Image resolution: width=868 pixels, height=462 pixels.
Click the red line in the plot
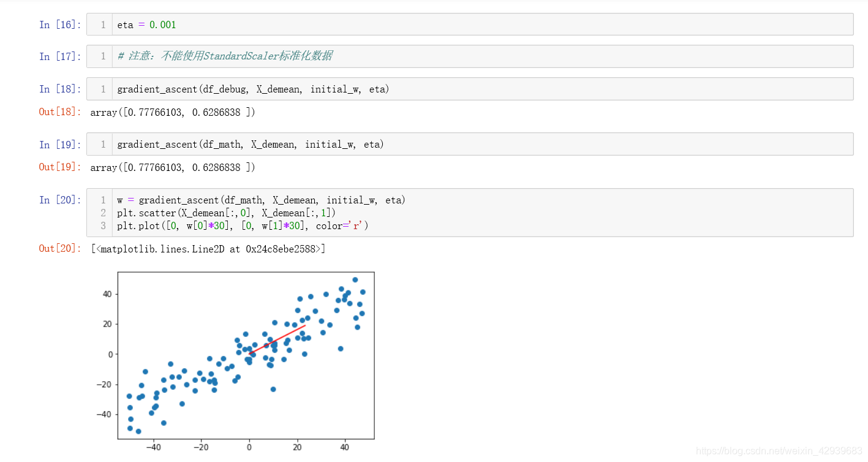[x=277, y=339]
